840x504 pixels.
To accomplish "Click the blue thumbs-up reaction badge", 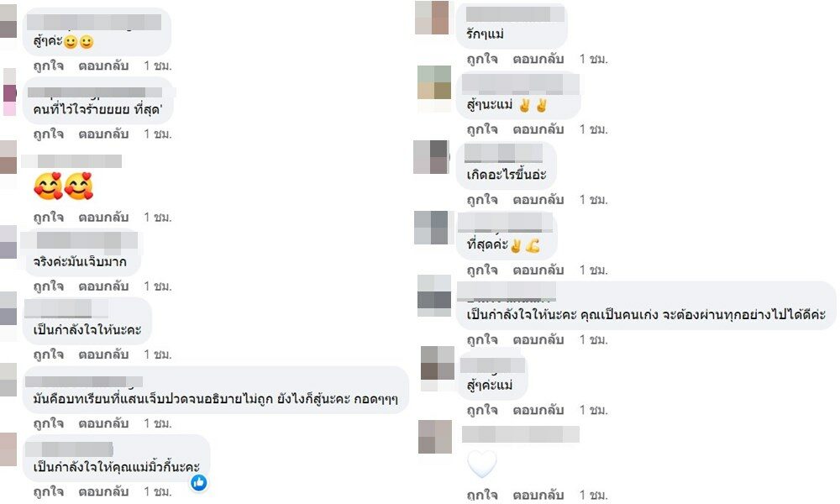I will pos(199,482).
